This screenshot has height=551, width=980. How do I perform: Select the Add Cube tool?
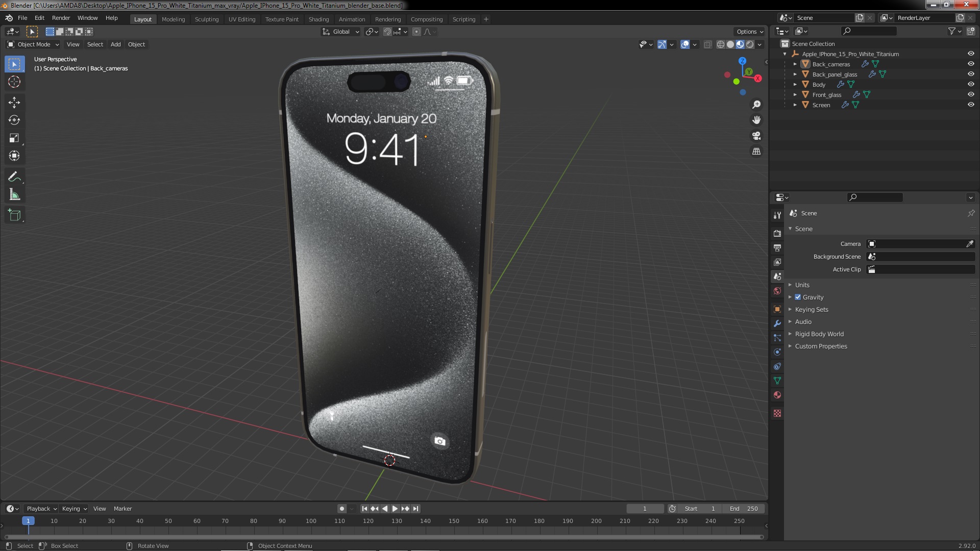(x=14, y=215)
